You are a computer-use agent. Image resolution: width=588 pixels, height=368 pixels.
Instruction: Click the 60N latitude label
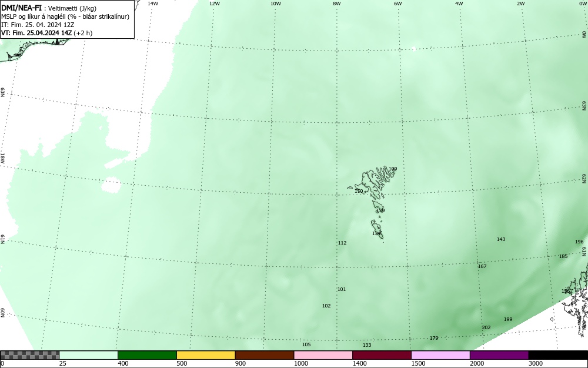click(2, 313)
